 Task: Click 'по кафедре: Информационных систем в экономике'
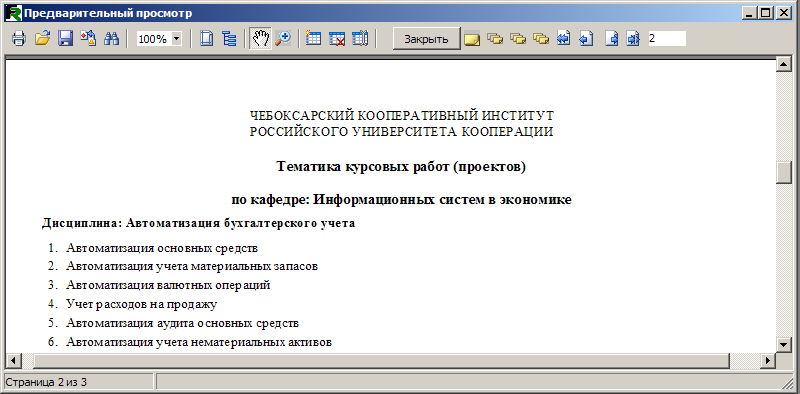(x=402, y=200)
